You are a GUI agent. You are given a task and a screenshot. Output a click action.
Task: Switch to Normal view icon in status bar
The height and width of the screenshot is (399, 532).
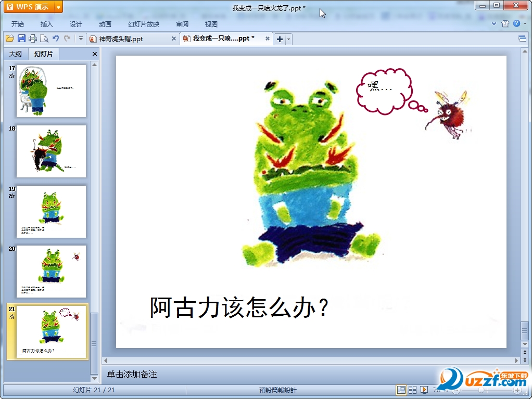coord(401,390)
